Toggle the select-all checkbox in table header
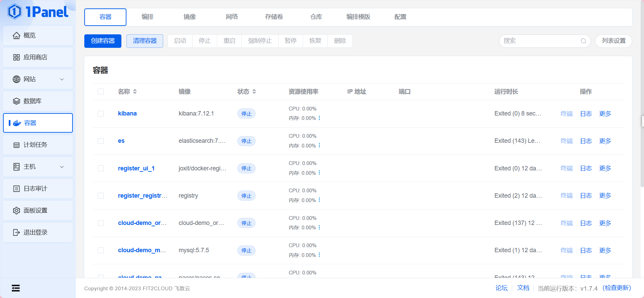 101,92
